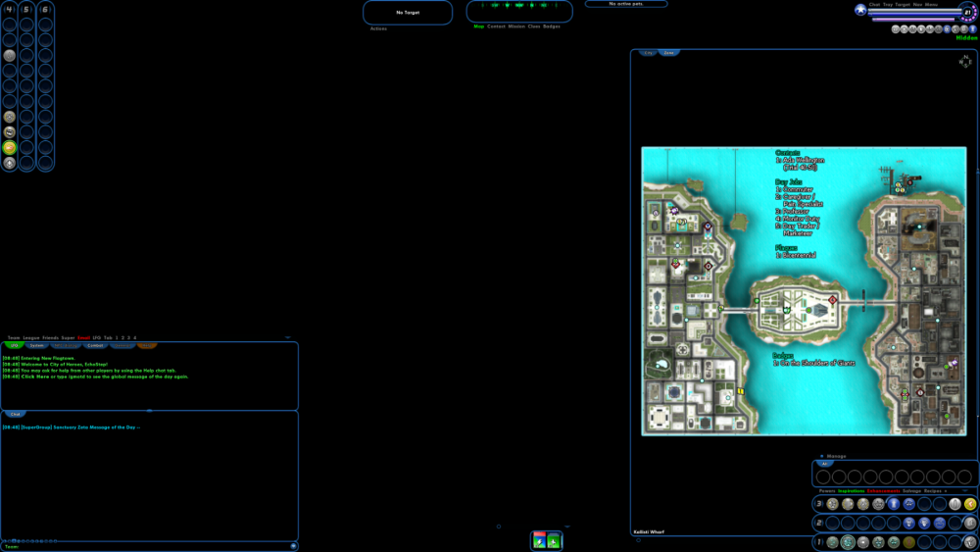Switch to the Combat chat tab
The image size is (980, 552).
click(x=95, y=345)
